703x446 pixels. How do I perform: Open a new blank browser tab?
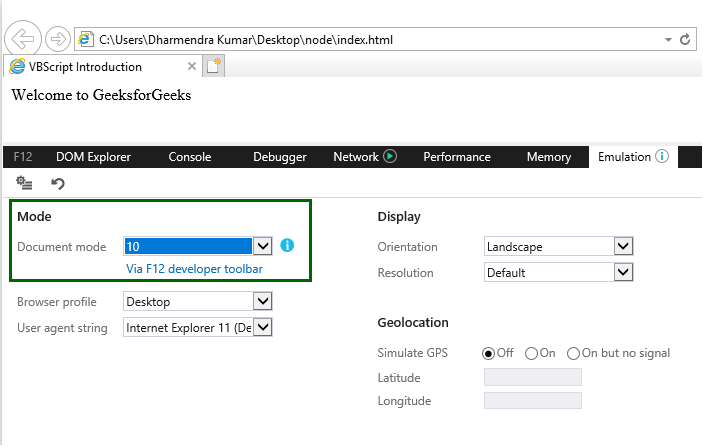(214, 67)
